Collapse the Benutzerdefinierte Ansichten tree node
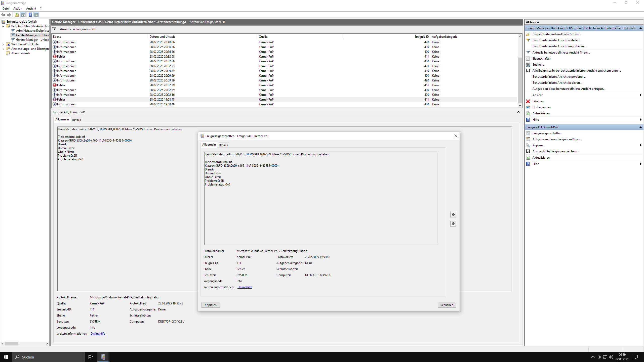Image resolution: width=644 pixels, height=362 pixels. click(x=3, y=26)
